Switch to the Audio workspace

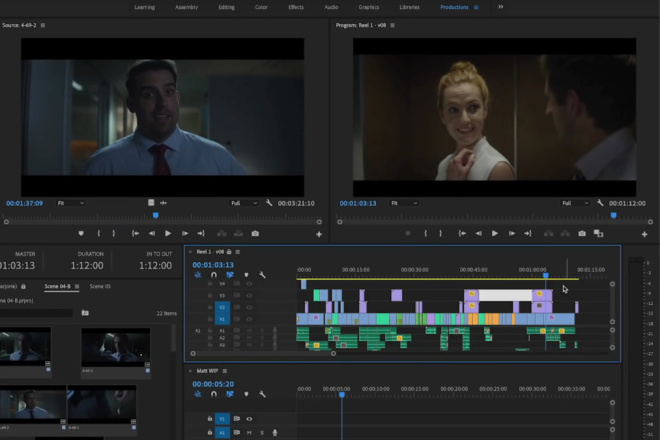(x=331, y=7)
